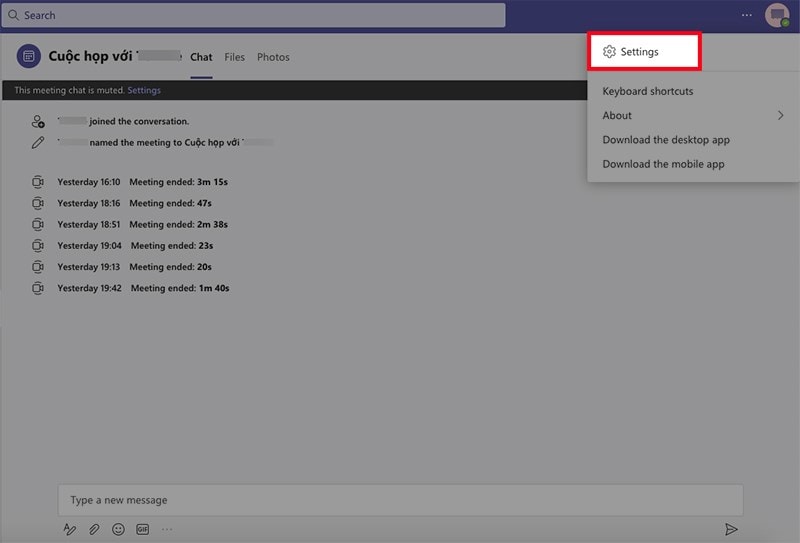Open the GIF picker
The height and width of the screenshot is (543, 800).
pos(143,529)
